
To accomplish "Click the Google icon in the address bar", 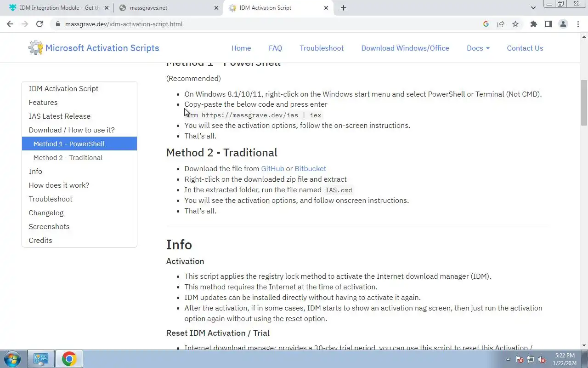I will [x=486, y=24].
